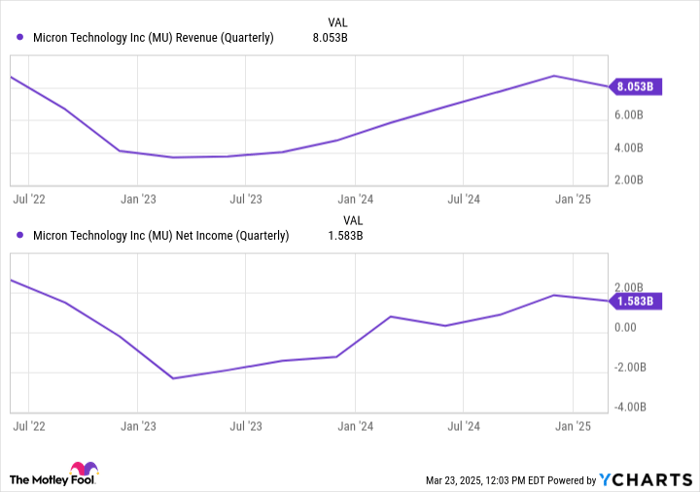Click the purple Net Income legend dot

[x=20, y=235]
